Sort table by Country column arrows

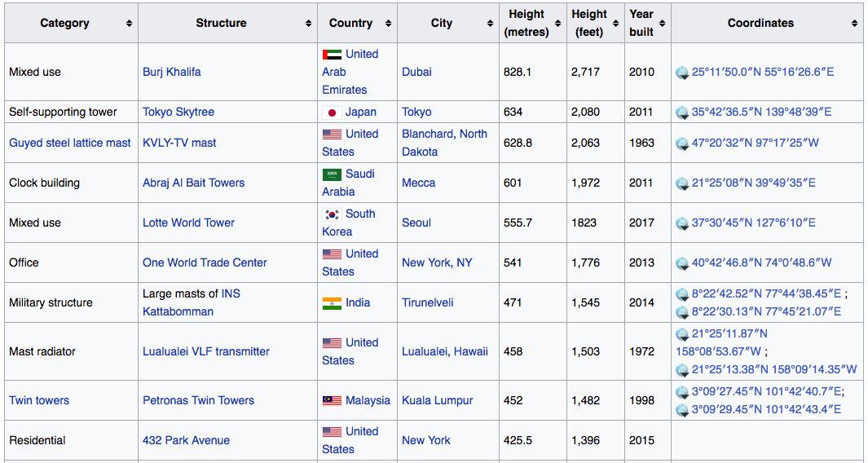pyautogui.click(x=388, y=24)
